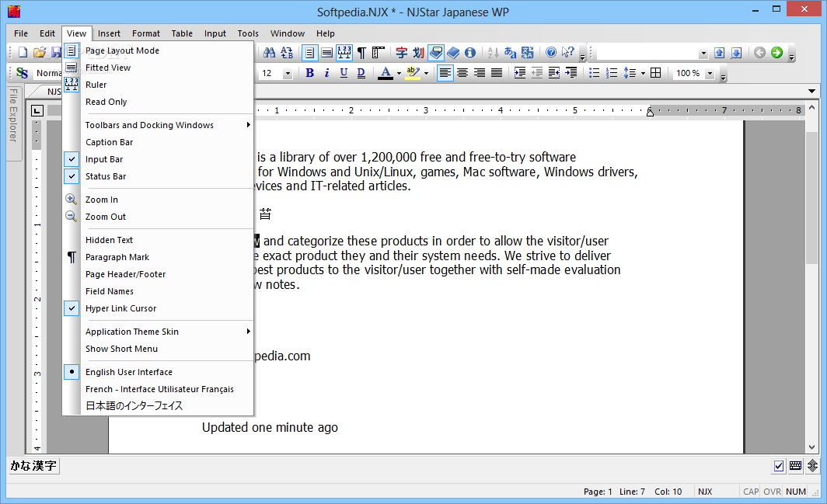Click the insert table grid icon

655,73
